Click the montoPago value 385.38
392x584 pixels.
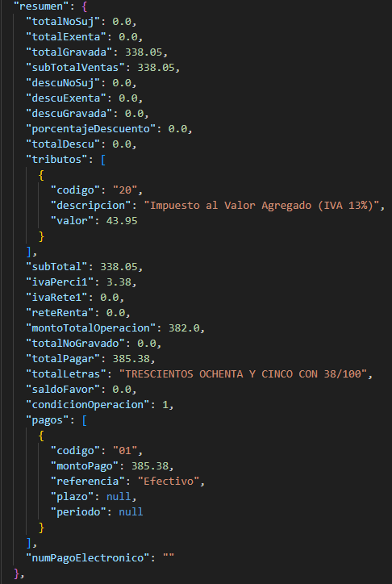150,465
